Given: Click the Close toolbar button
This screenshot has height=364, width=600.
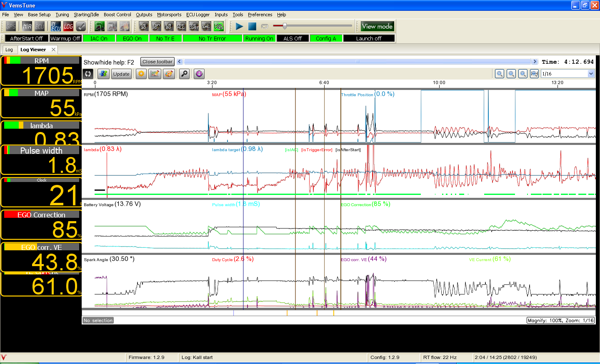Looking at the screenshot, I should (157, 62).
